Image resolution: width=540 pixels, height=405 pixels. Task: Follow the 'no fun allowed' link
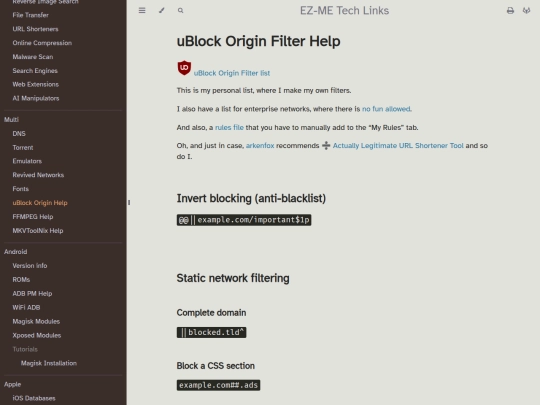[386, 109]
